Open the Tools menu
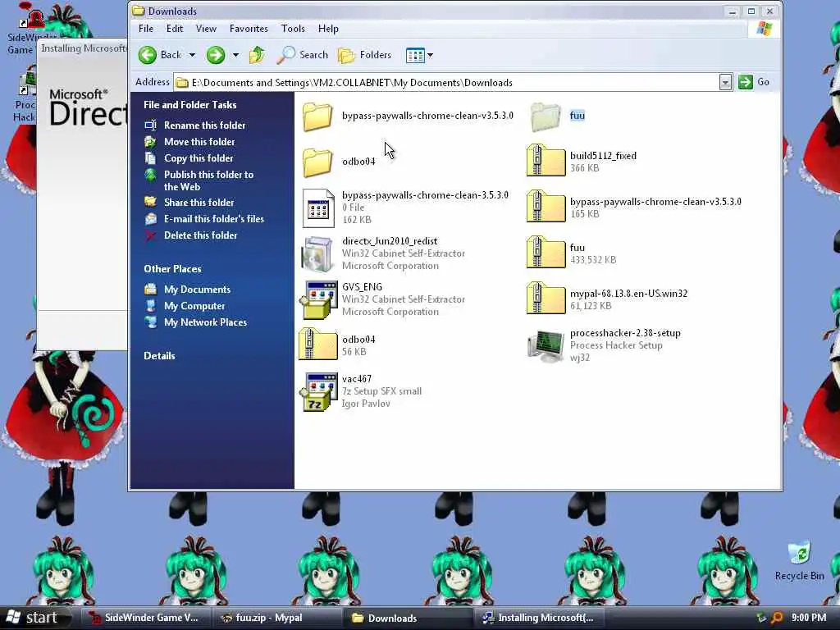 click(293, 29)
